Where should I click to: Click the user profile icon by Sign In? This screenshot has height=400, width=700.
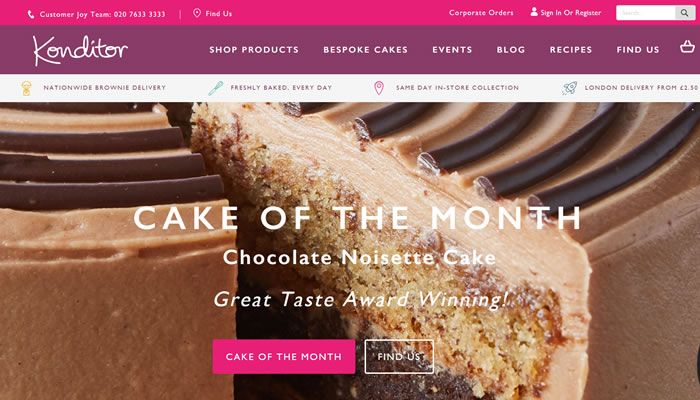534,12
